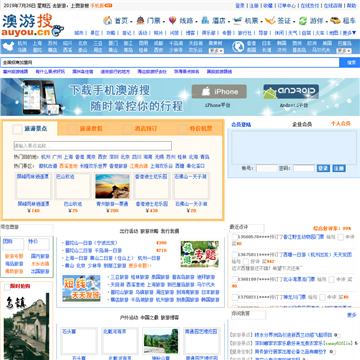Select 个人会员 login tab

click(x=341, y=124)
